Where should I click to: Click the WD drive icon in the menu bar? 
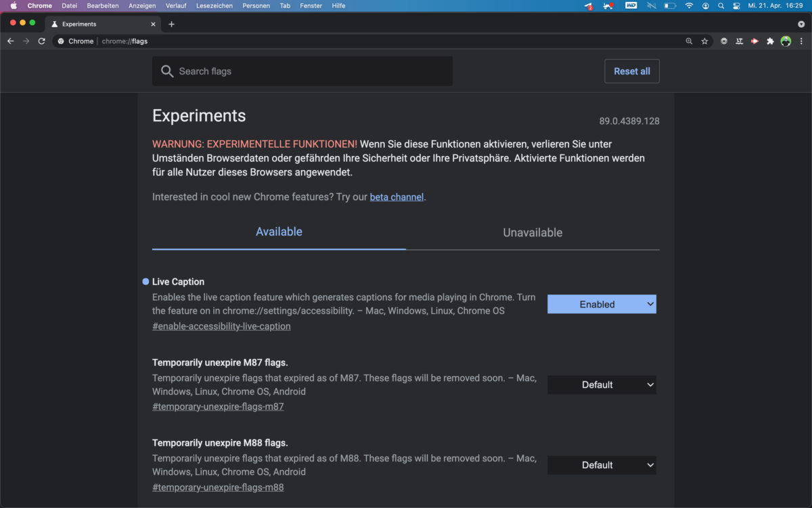click(x=631, y=5)
